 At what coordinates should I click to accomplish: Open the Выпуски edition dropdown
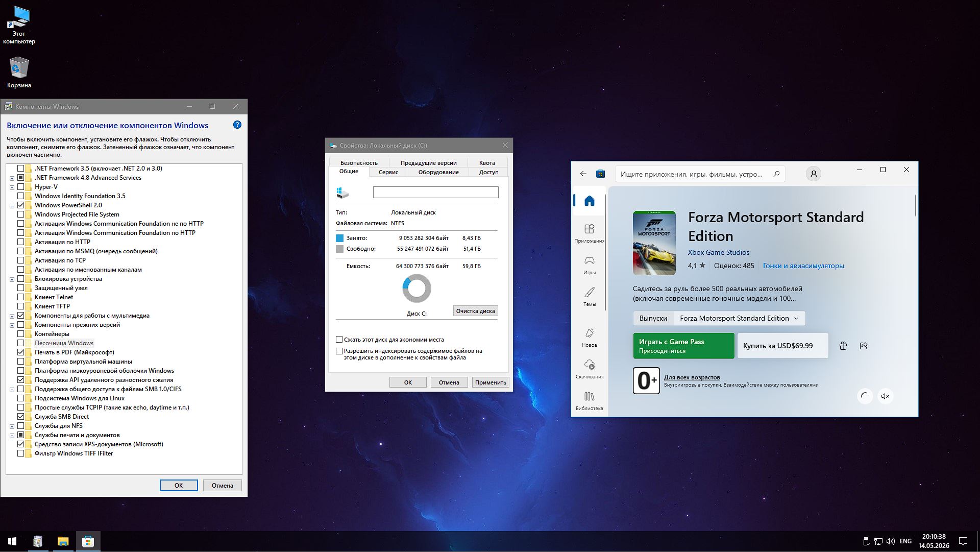point(739,318)
